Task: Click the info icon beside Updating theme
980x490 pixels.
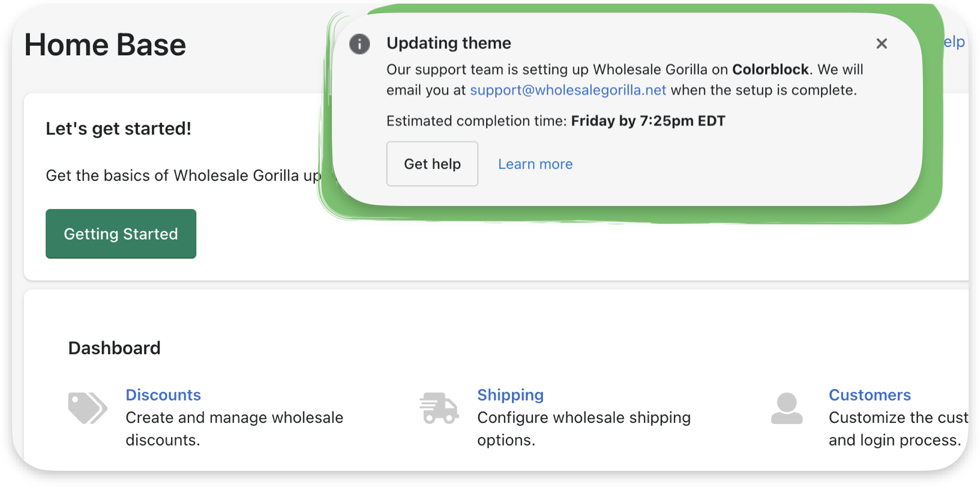Action: 359,44
